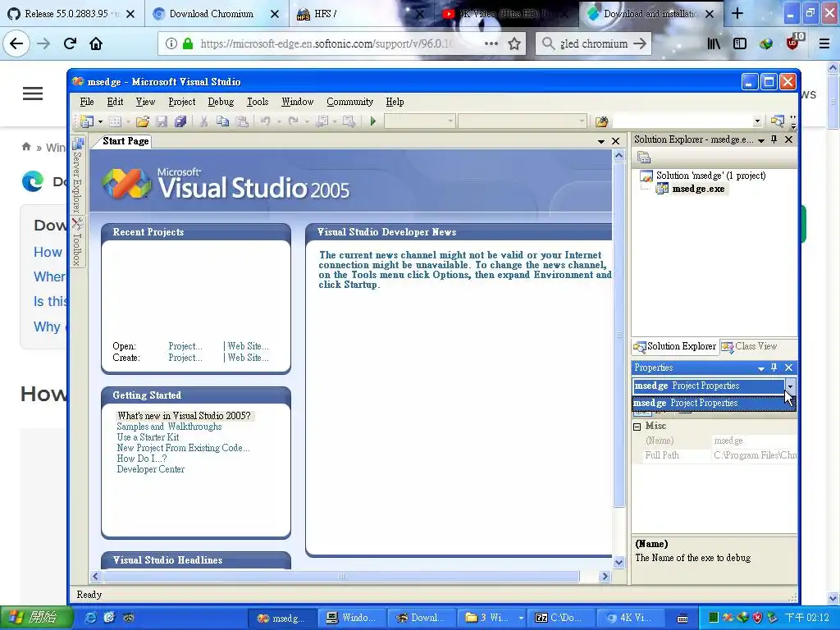
Task: Select msedge.exe in Solution Explorer tree
Action: [698, 189]
